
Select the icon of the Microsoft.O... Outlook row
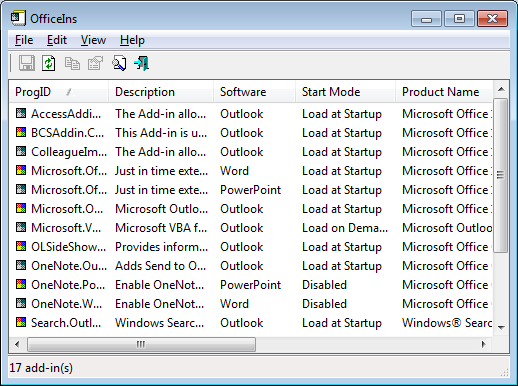coord(21,208)
